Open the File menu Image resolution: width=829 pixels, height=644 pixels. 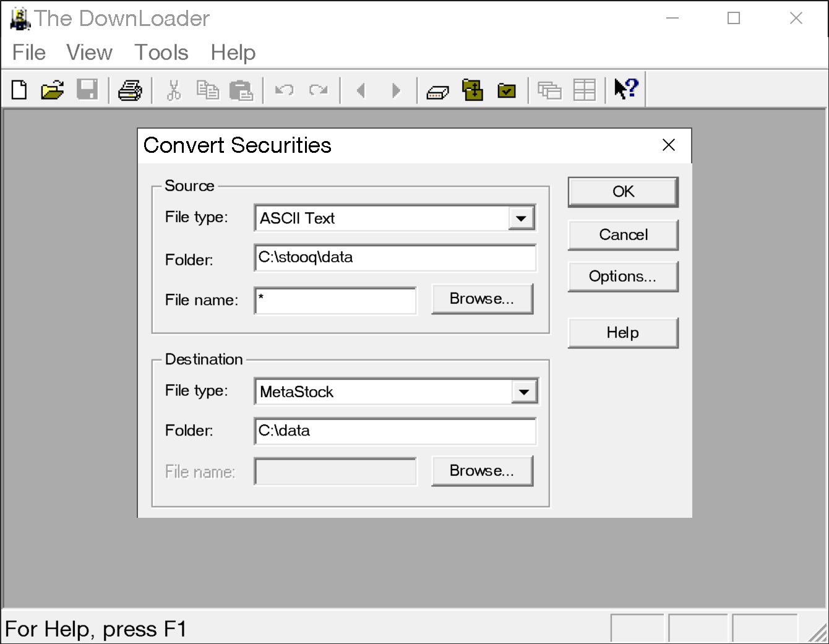(28, 53)
